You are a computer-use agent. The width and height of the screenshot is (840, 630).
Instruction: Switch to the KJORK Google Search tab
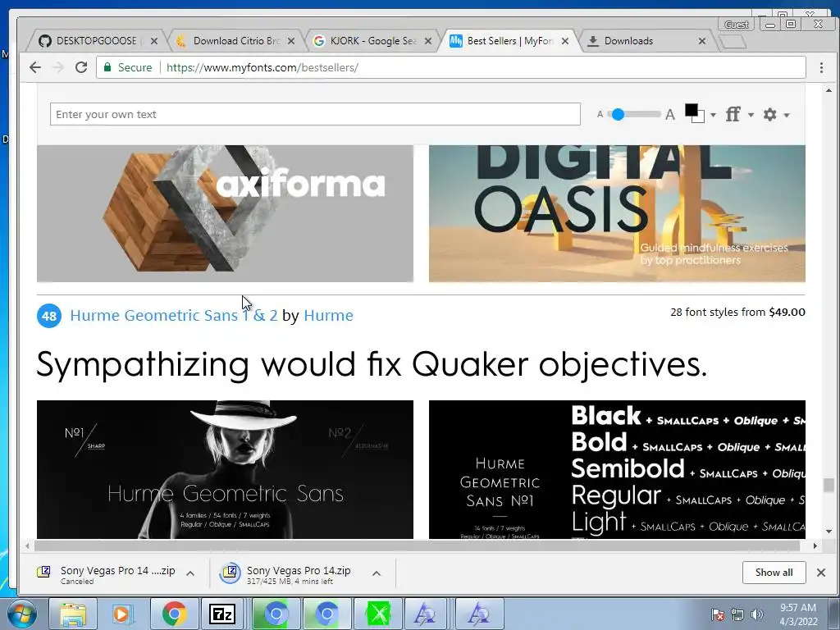tap(372, 41)
